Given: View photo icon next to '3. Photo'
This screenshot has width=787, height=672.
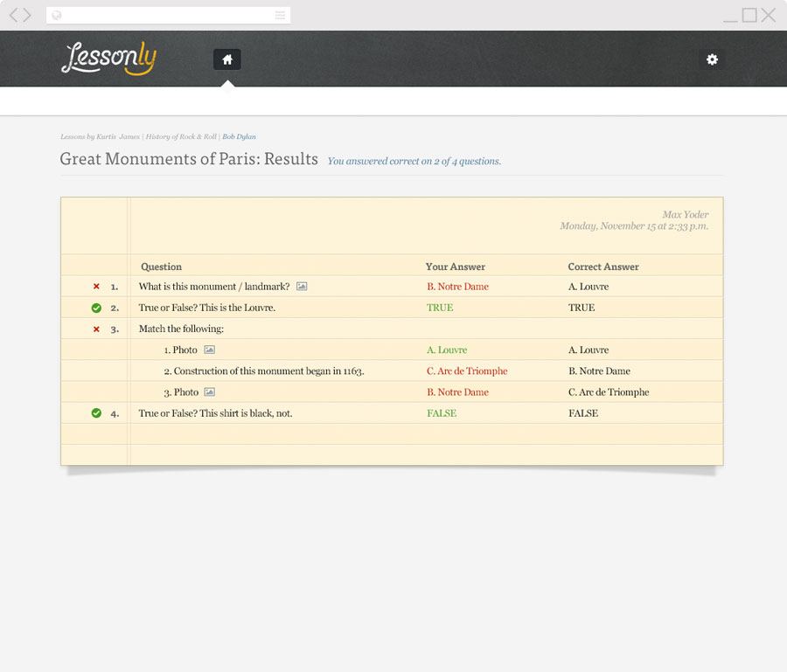Looking at the screenshot, I should click(209, 392).
